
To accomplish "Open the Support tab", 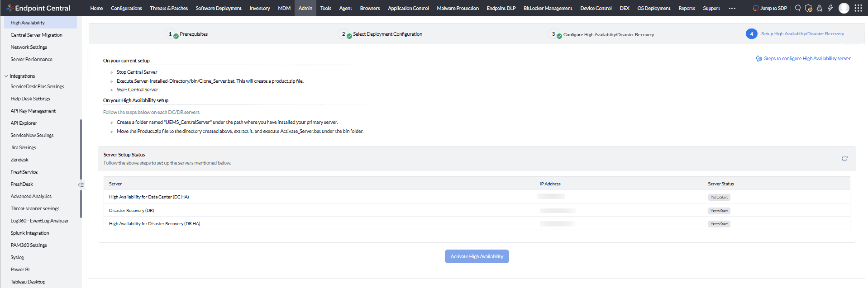I will 711,8.
